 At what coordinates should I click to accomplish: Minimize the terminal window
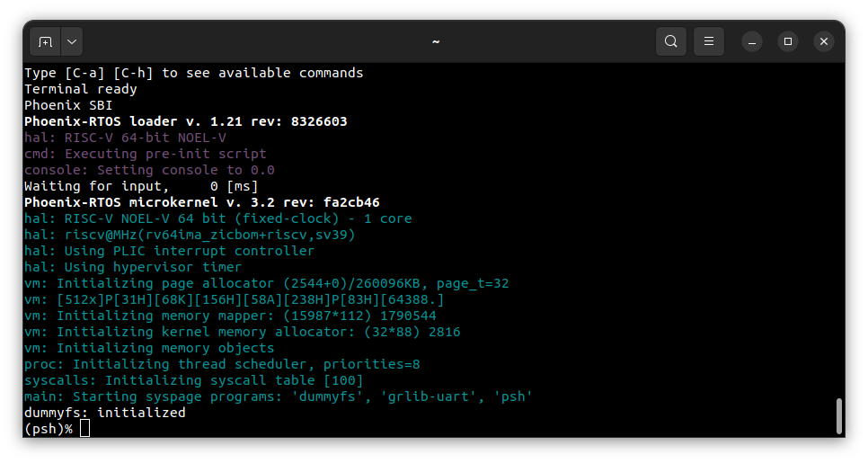[x=752, y=41]
